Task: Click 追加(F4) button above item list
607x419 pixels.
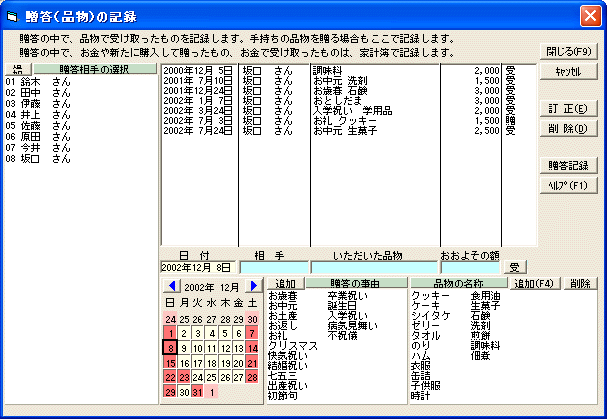Action: (533, 284)
